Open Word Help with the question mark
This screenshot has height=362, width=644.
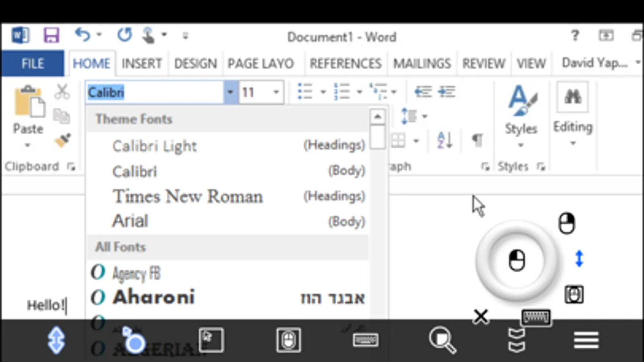pos(575,35)
